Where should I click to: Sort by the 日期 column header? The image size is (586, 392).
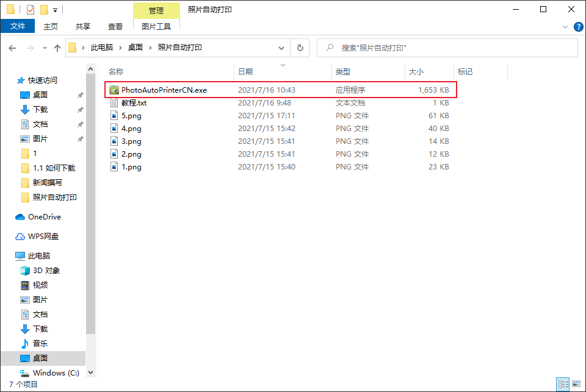coord(245,72)
